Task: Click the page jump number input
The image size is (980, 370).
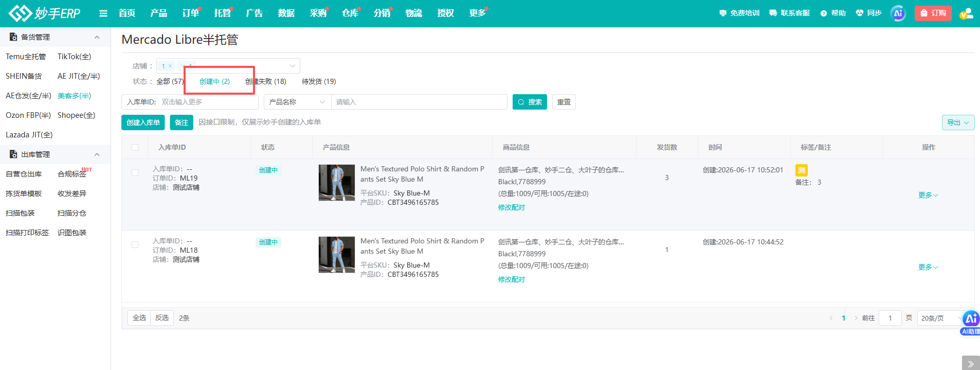Action: (890, 318)
